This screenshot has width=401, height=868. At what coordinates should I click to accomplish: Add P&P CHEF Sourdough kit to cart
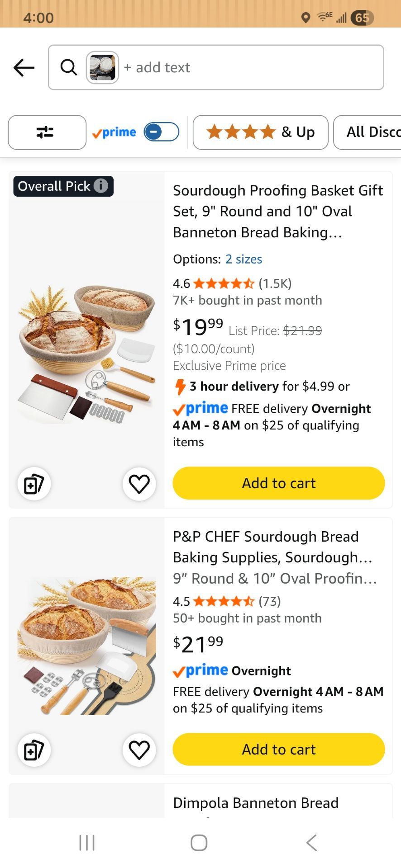[x=279, y=750]
